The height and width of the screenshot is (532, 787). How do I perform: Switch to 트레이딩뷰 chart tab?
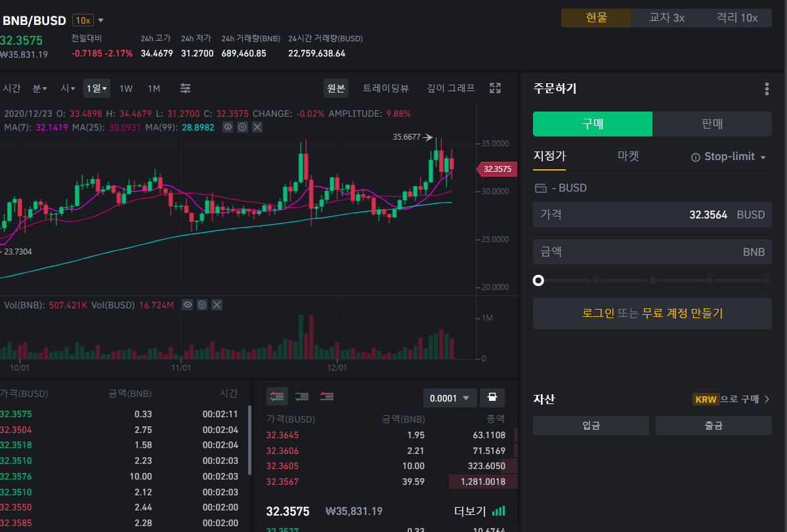tap(385, 89)
